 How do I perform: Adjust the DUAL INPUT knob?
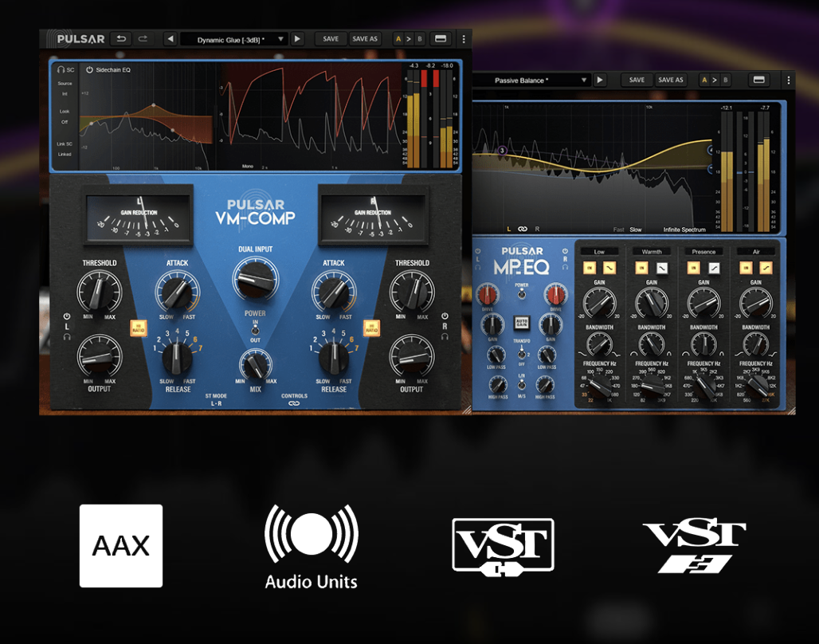[x=256, y=279]
